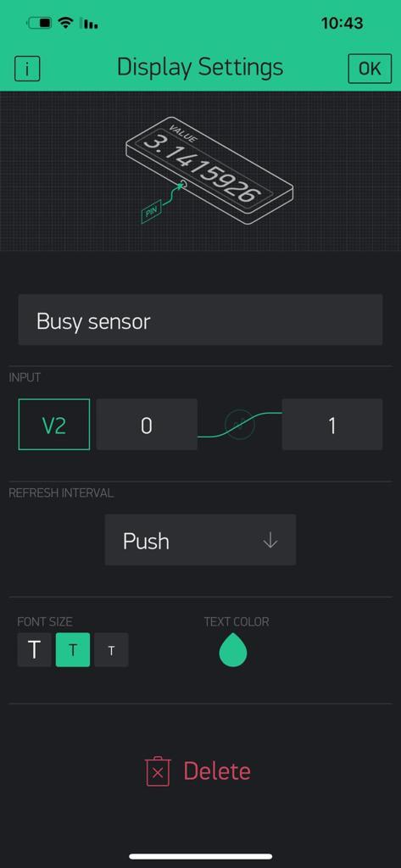Click the mapping toggle circle between range values
The width and height of the screenshot is (401, 868).
(x=240, y=425)
